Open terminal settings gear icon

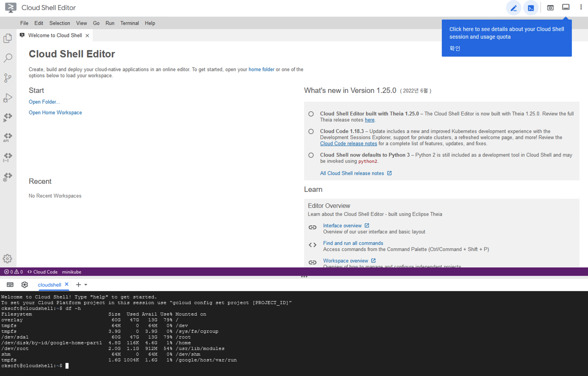pyautogui.click(x=25, y=285)
